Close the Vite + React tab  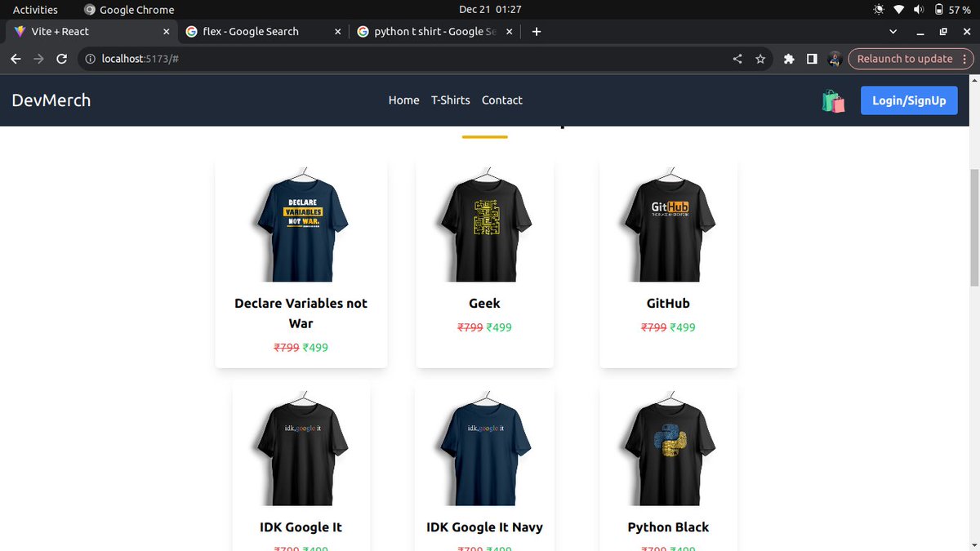[167, 32]
